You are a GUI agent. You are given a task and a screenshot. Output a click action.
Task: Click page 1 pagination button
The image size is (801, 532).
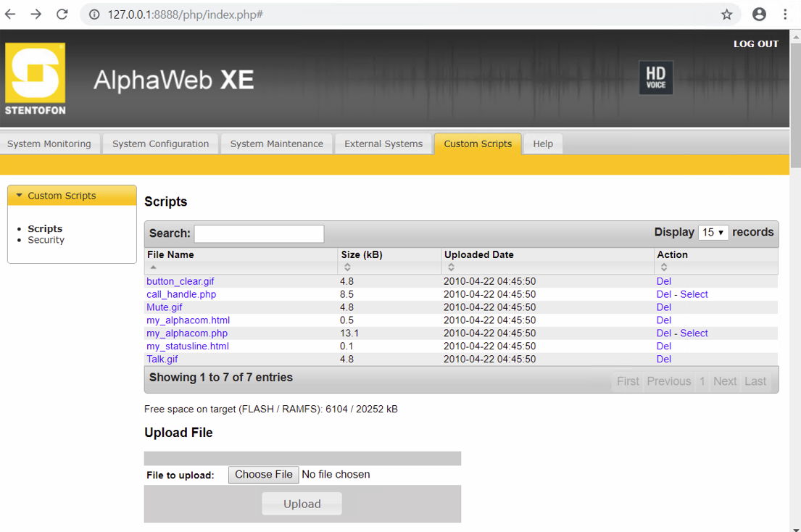(x=702, y=381)
